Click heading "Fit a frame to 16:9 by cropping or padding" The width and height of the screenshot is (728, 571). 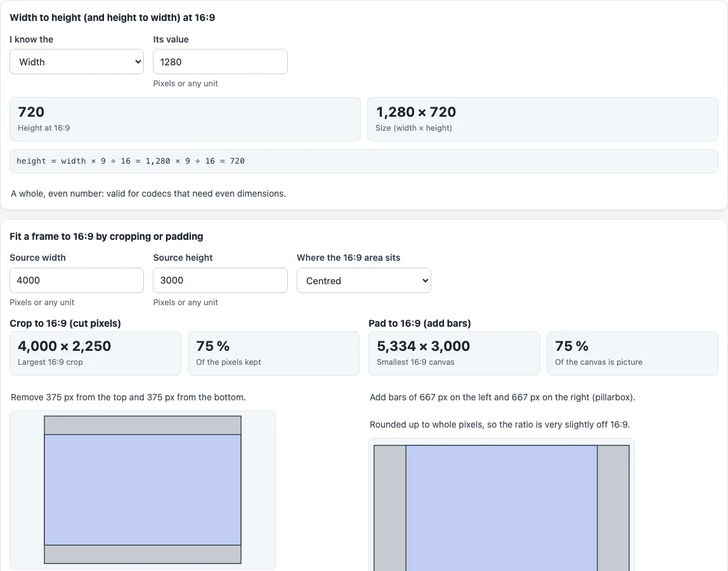[x=107, y=237]
